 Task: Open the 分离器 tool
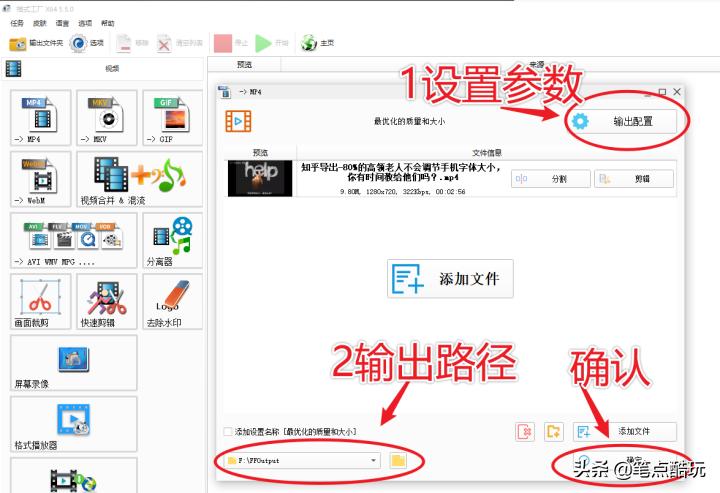[x=173, y=240]
